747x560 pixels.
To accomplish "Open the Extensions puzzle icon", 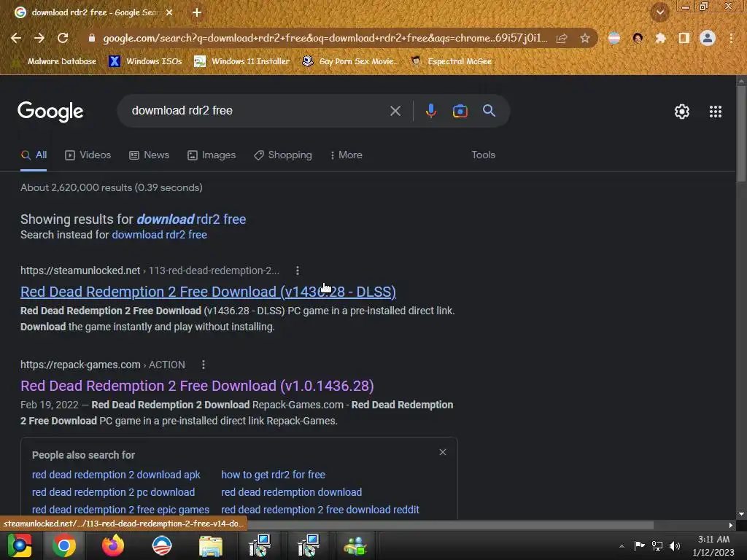I will 660,38.
